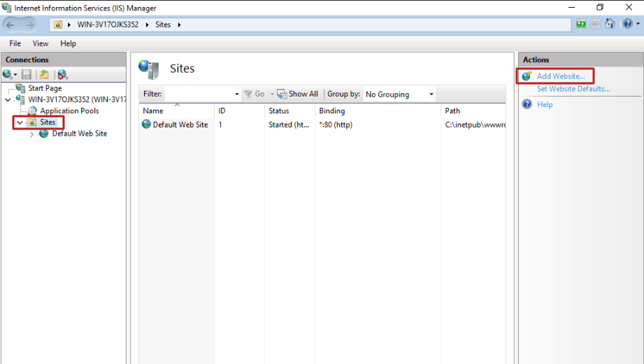Select Sites node in connections tree
This screenshot has height=364, width=644.
[x=48, y=122]
